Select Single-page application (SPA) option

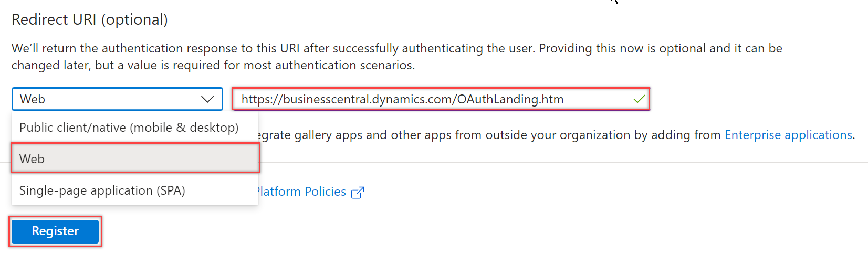coord(102,190)
